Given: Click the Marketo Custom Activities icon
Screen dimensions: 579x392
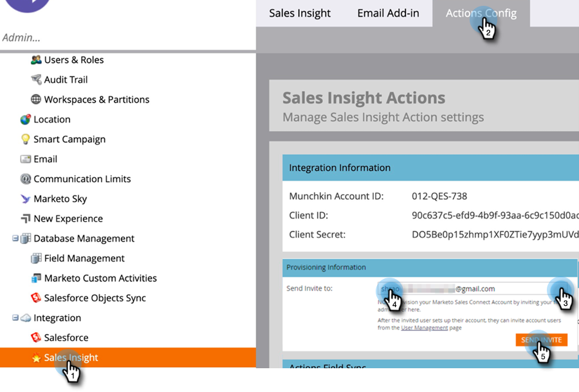Looking at the screenshot, I should [x=36, y=278].
